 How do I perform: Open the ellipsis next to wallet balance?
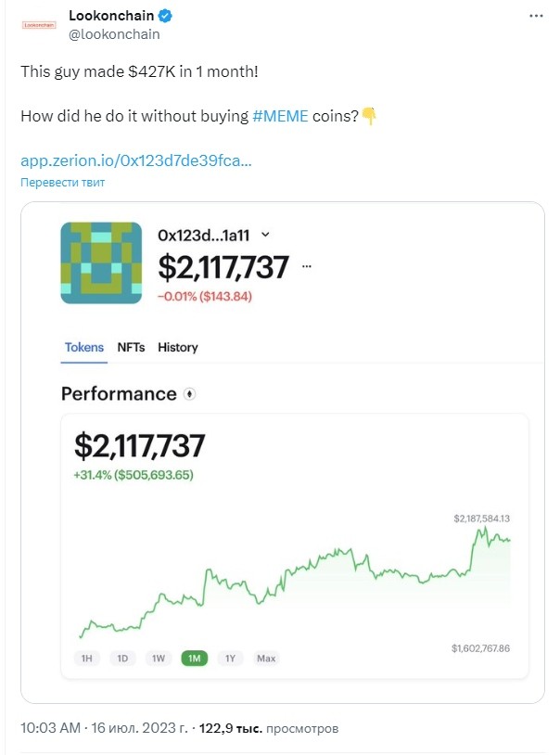pyautogui.click(x=307, y=266)
